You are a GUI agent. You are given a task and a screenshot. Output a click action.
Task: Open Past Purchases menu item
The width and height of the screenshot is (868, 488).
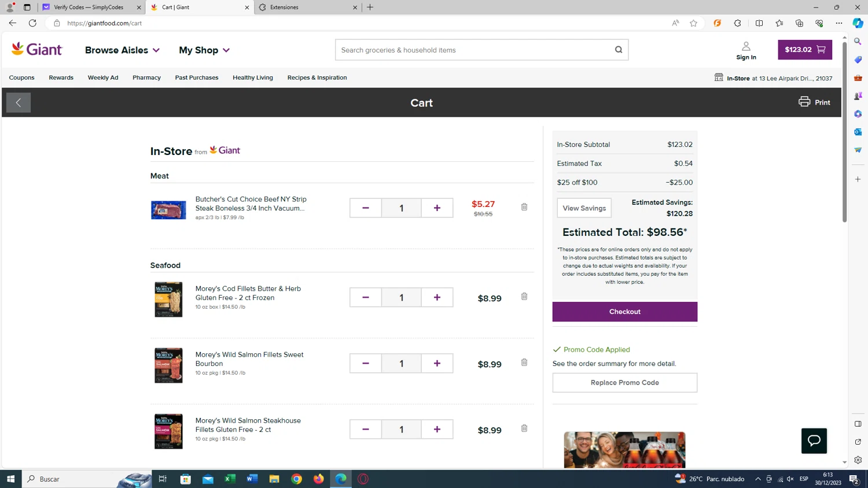click(197, 77)
